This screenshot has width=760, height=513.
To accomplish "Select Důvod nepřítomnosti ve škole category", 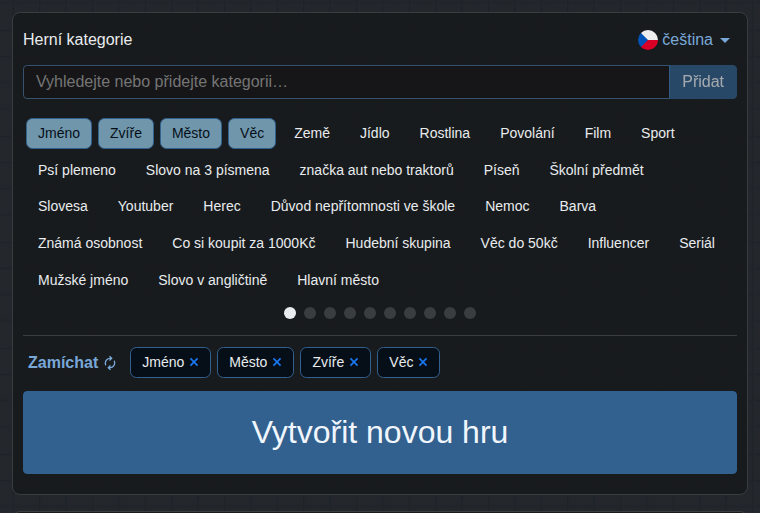I will point(363,207).
